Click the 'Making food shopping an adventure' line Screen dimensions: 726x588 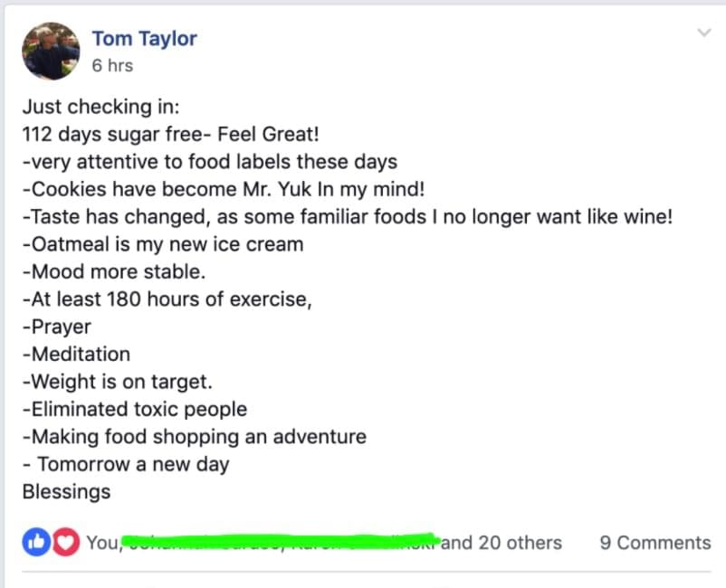(x=195, y=437)
